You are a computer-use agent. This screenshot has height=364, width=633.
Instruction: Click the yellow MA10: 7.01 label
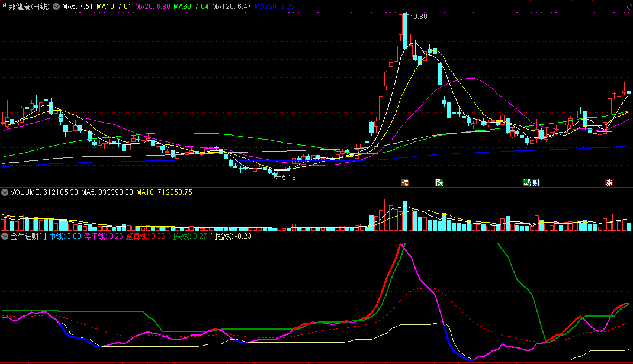tap(114, 7)
